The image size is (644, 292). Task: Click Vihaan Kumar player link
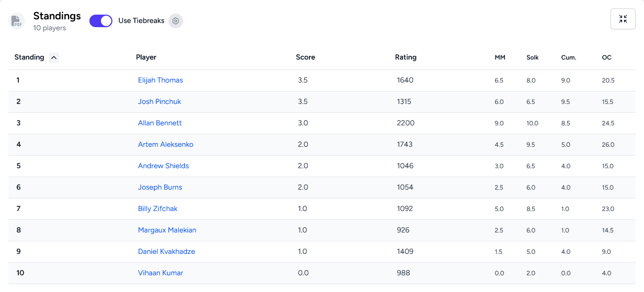[x=160, y=273]
